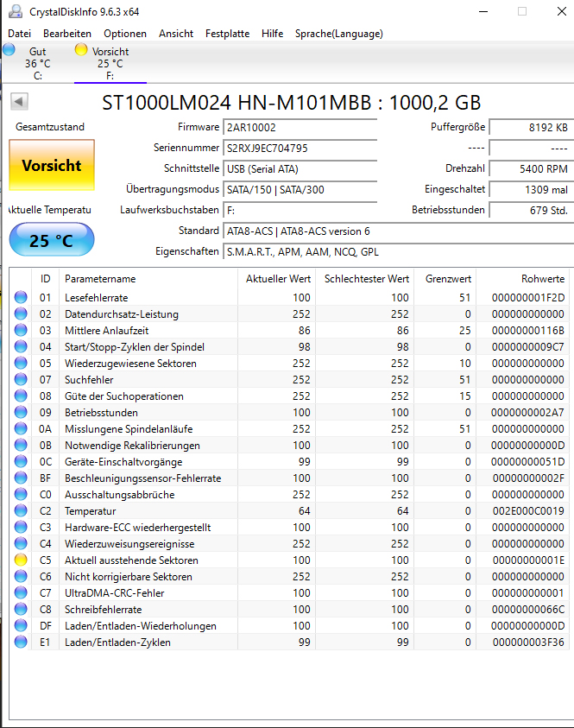Viewport: 574px width, 728px height.
Task: Click the CrystalDiskInfo title bar icon
Action: coord(16,11)
